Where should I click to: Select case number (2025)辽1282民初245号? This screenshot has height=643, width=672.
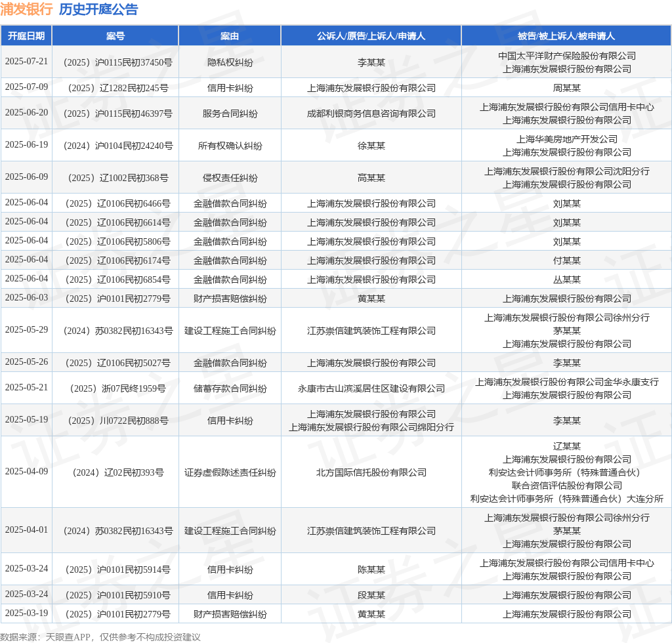(x=118, y=88)
